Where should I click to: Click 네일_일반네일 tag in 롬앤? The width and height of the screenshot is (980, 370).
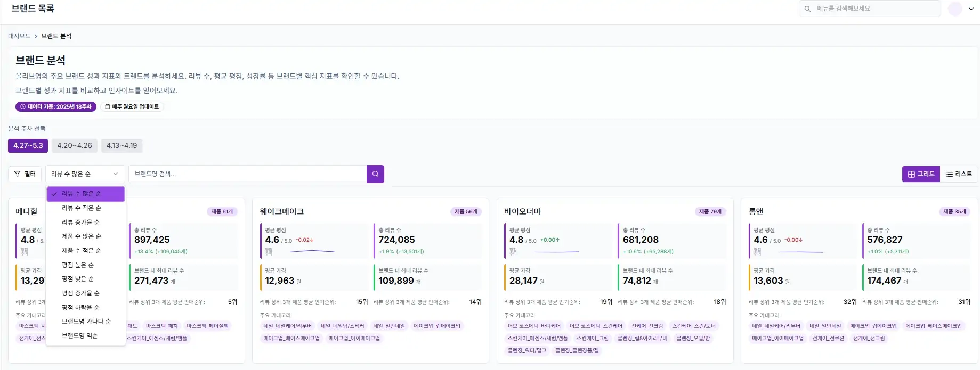[x=825, y=326]
